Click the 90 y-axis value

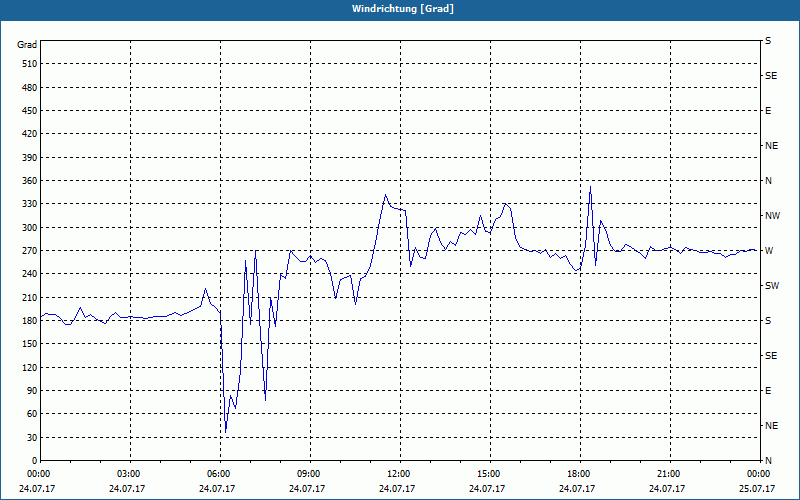pos(32,391)
